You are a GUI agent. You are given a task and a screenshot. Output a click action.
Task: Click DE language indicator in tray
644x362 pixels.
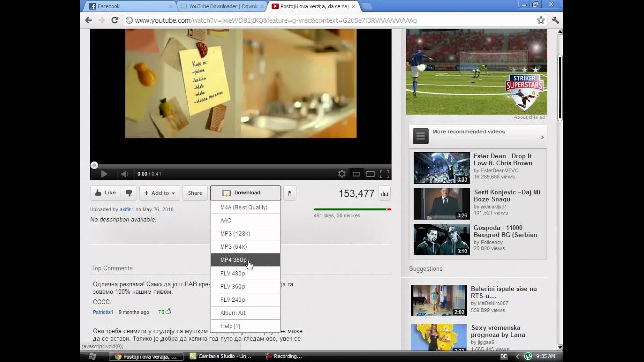click(x=504, y=356)
